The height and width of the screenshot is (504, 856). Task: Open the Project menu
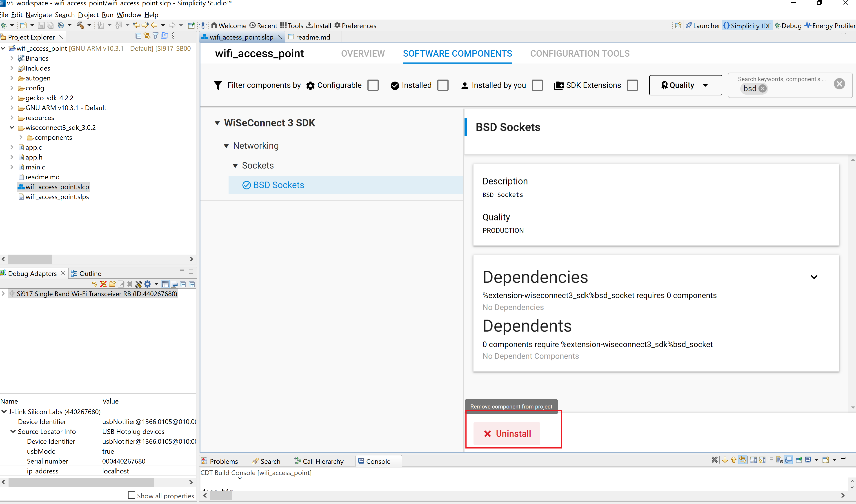[88, 15]
